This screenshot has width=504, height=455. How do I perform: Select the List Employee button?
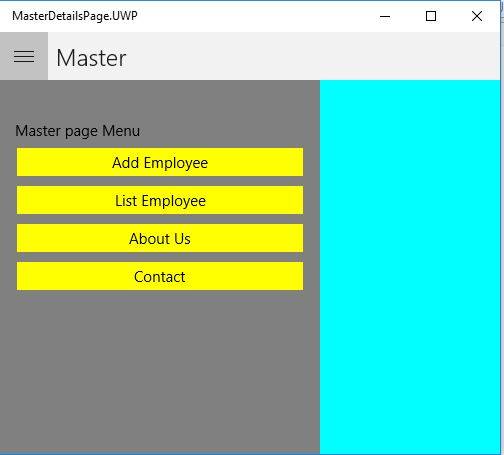tap(160, 200)
